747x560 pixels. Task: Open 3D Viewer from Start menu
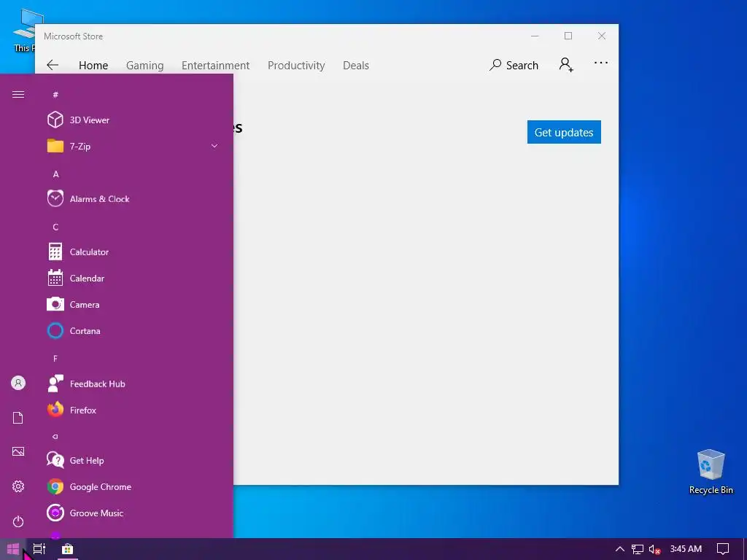point(133,120)
